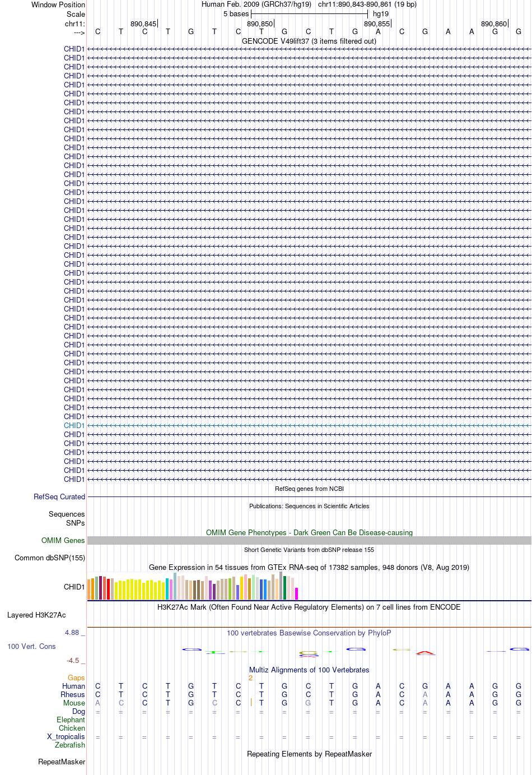Click the 890,855 ruler position label
Image resolution: width=532 pixels, height=775 pixels.
(377, 24)
